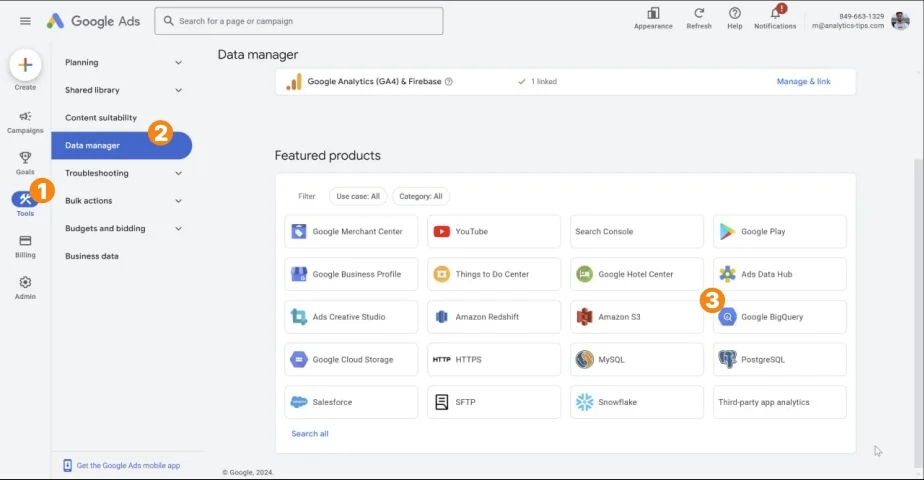Viewport: 924px width, 480px height.
Task: Click the Create plus button
Action: pos(25,65)
